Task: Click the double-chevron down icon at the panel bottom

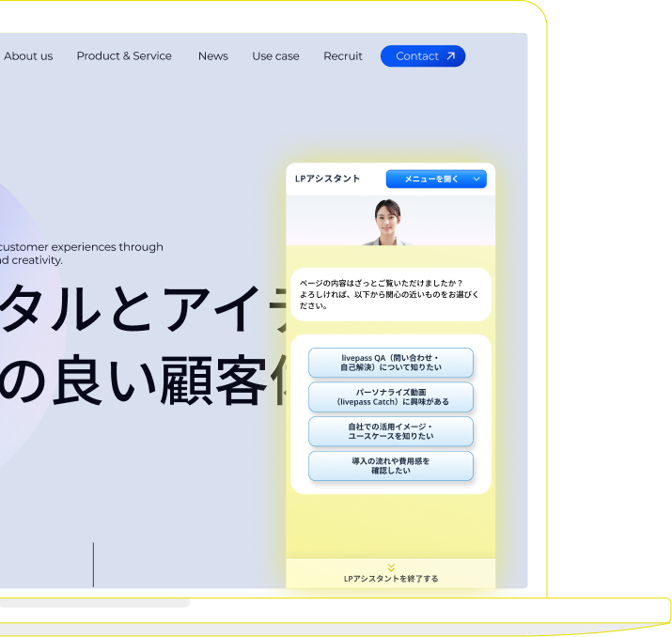Action: point(391,567)
